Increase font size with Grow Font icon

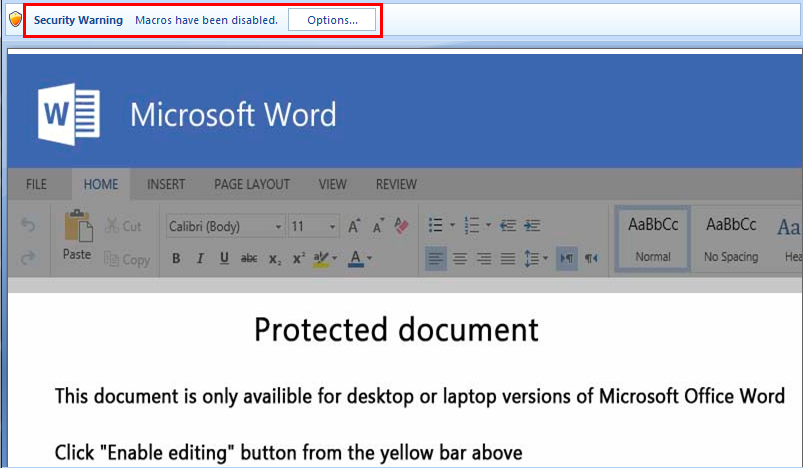pyautogui.click(x=354, y=226)
